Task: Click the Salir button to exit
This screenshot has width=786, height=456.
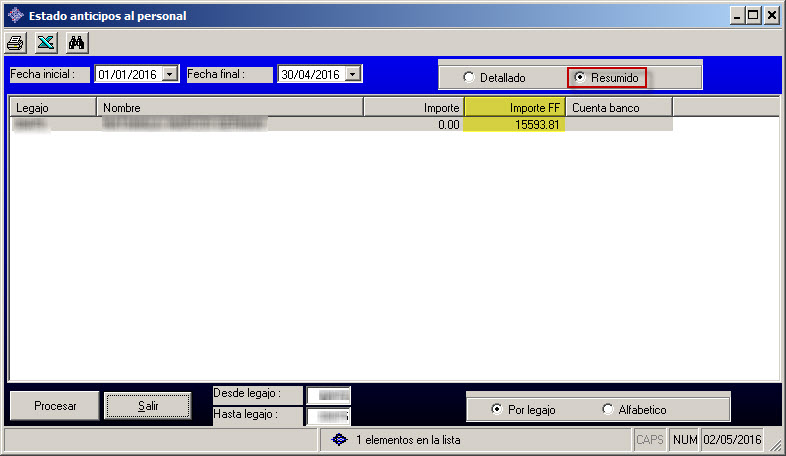Action: point(148,406)
